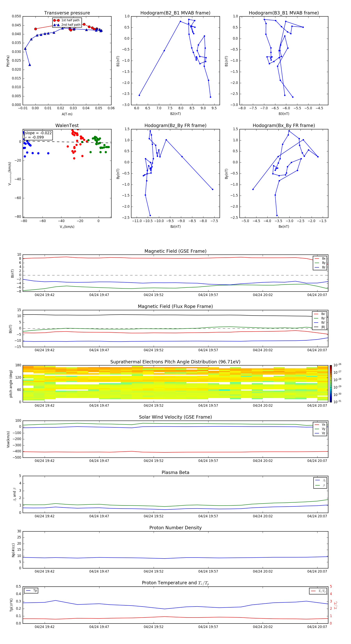Click the 'slope = -0.022' annotation

(x=38, y=133)
